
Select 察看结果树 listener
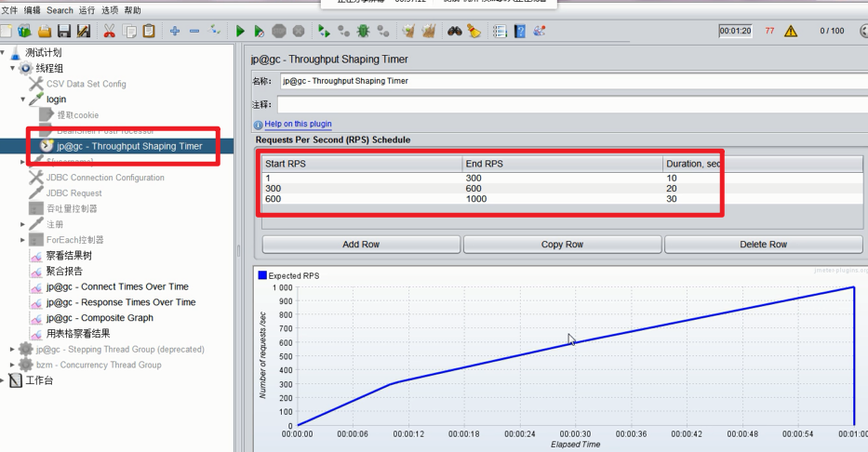click(x=69, y=256)
